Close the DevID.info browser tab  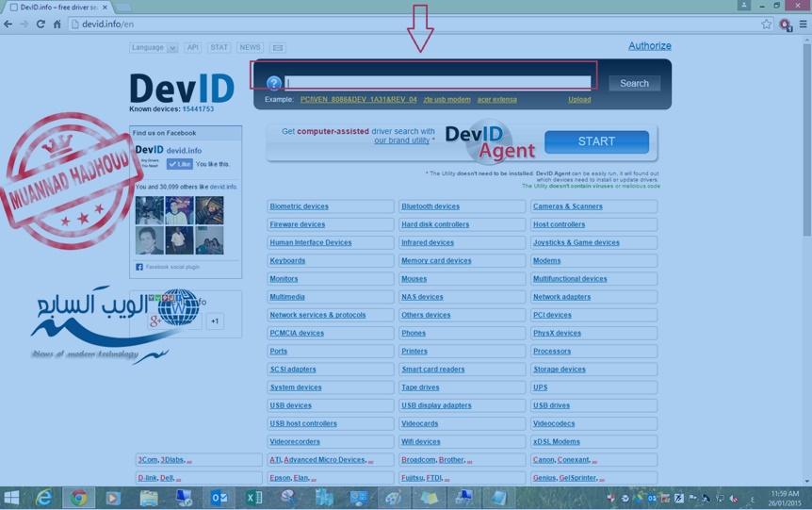click(x=105, y=8)
